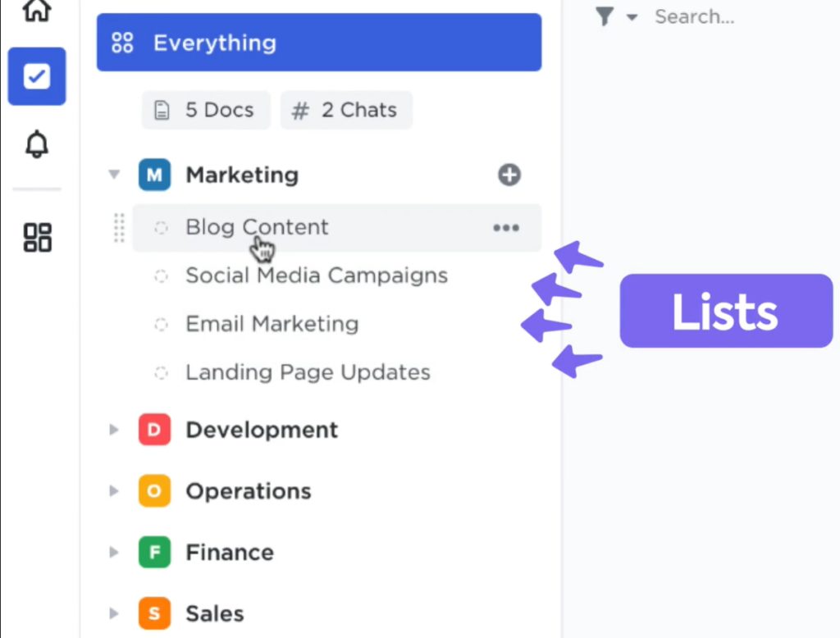840x638 pixels.
Task: Select the Operations space name
Action: 248,490
